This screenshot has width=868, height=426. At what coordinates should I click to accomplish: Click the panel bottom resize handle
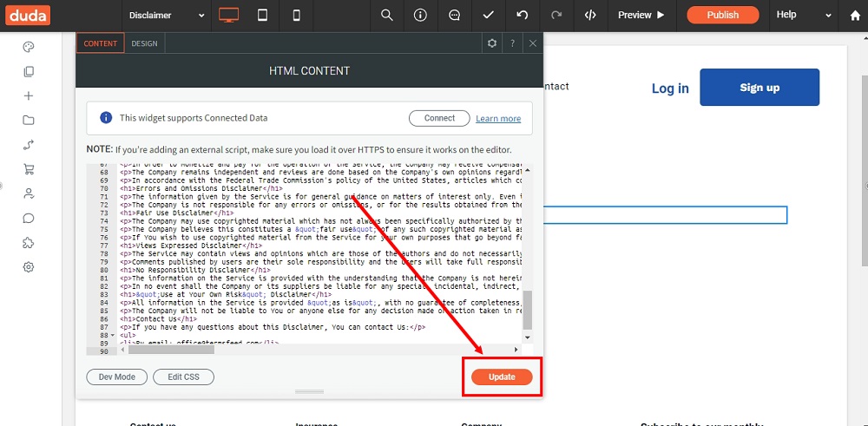point(309,391)
